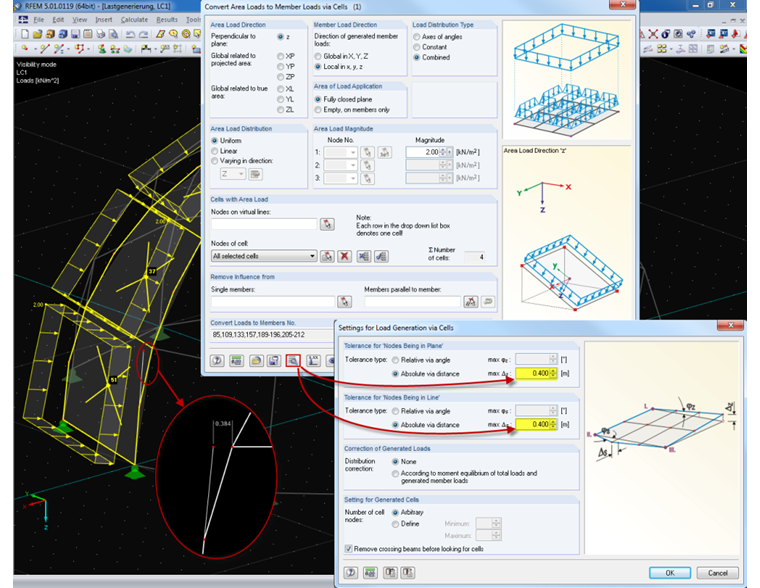Click the New file icon in RFEM toolbar
Image resolution: width=760 pixels, height=588 pixels.
click(x=25, y=34)
